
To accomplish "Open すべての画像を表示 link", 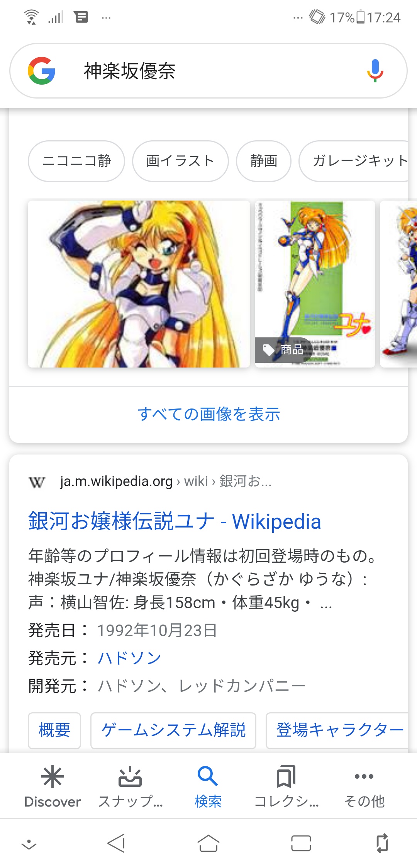I will click(208, 414).
